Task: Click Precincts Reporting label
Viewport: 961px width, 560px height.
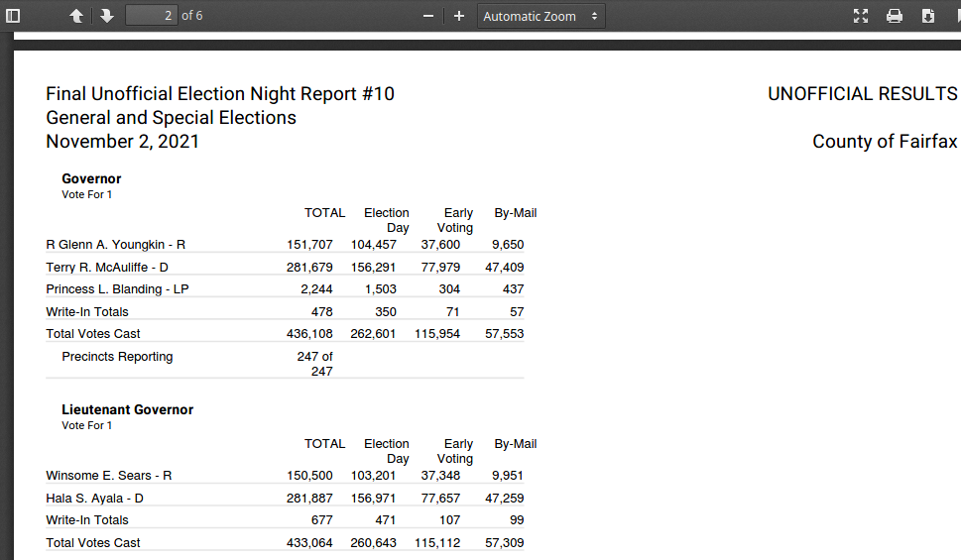Action: pos(117,357)
